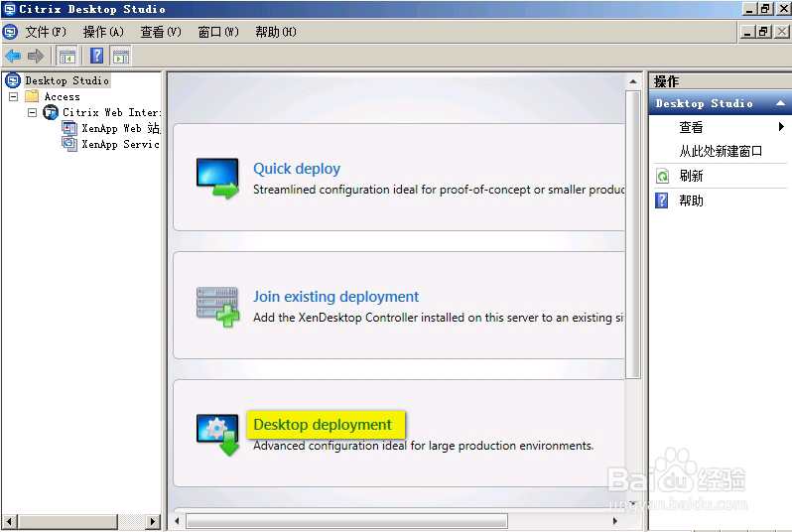Click the Desktop deployment description text

(423, 446)
